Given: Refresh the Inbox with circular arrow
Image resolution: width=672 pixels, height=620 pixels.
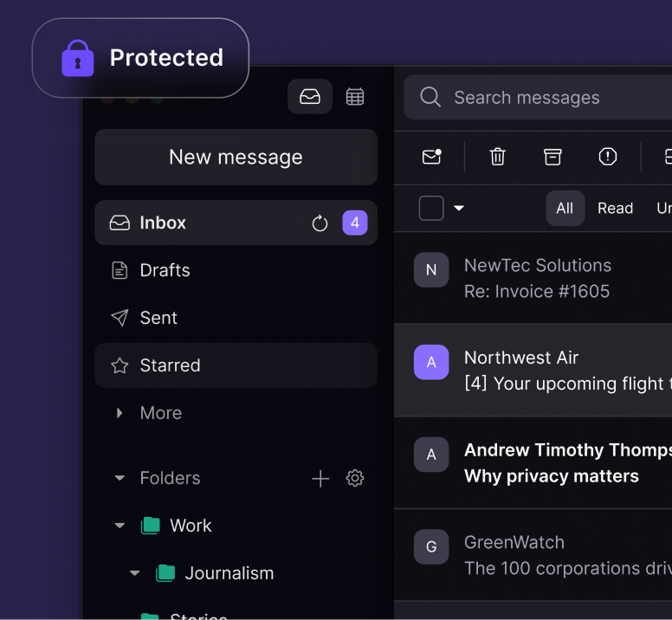Looking at the screenshot, I should 320,223.
